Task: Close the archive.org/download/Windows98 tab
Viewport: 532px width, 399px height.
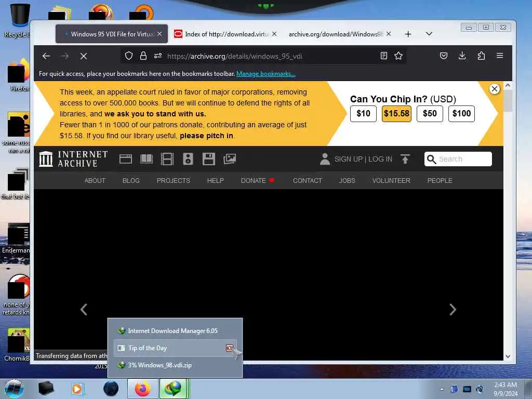Action: (x=389, y=34)
